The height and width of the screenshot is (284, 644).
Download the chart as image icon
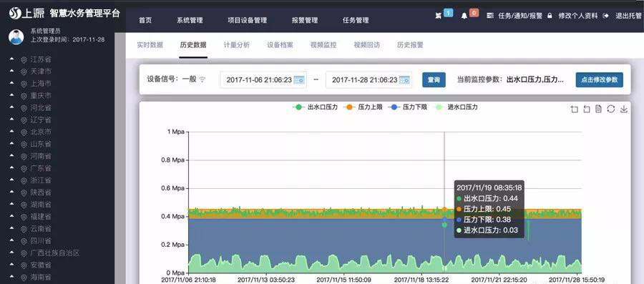coord(623,109)
